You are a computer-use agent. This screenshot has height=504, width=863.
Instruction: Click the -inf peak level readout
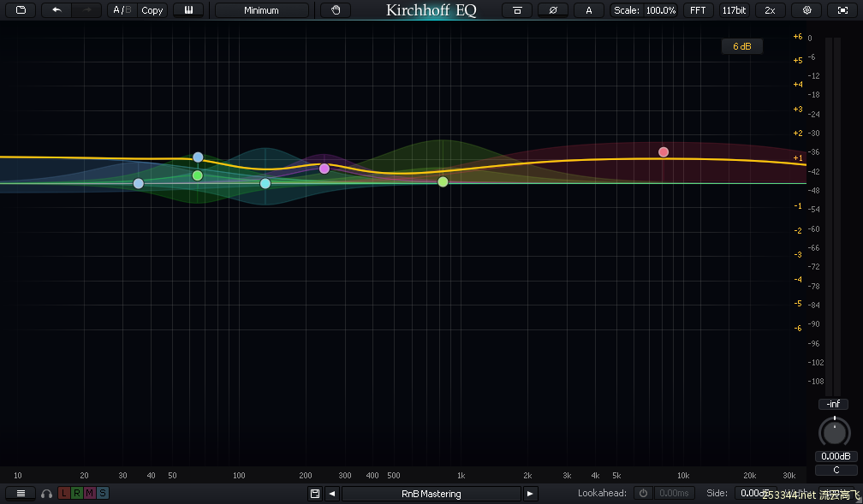point(833,404)
